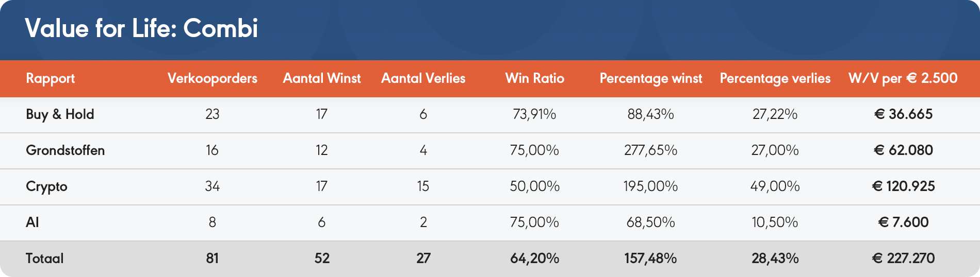The height and width of the screenshot is (277, 980).
Task: Select the 277,65% percentage winst cell
Action: 651,150
